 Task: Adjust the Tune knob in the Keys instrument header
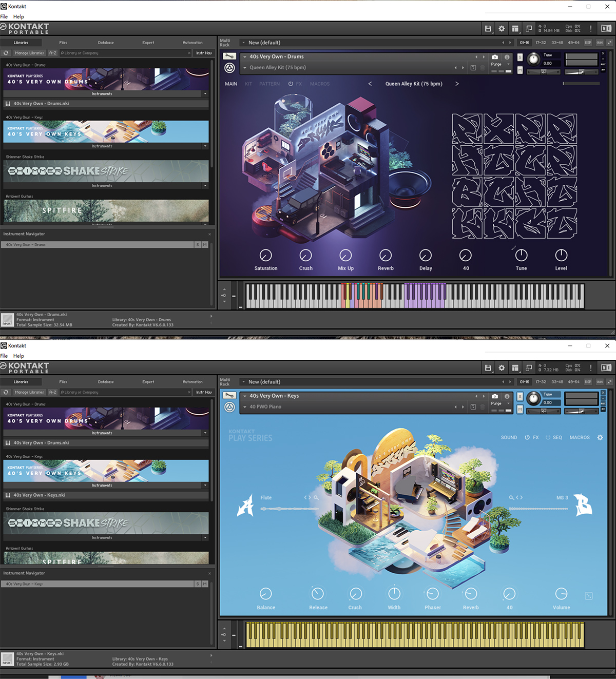pos(534,398)
